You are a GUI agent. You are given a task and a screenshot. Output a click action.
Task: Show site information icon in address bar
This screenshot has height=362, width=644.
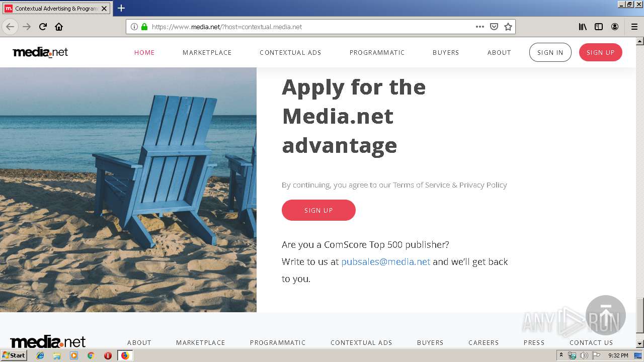pos(134,27)
